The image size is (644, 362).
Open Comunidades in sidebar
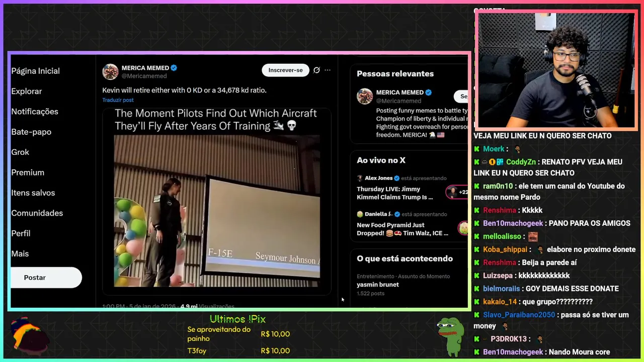pos(37,213)
